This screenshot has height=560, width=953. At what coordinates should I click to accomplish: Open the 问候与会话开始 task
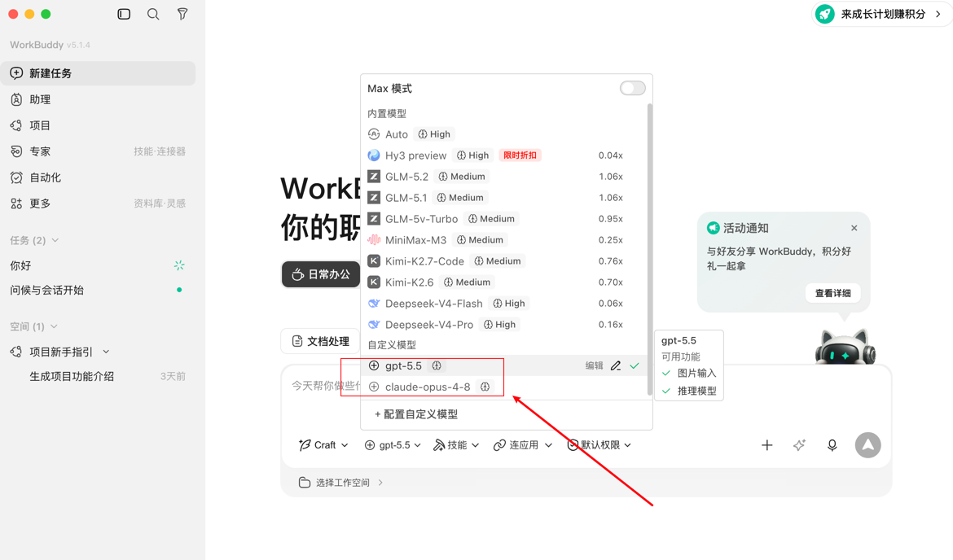[x=98, y=291]
